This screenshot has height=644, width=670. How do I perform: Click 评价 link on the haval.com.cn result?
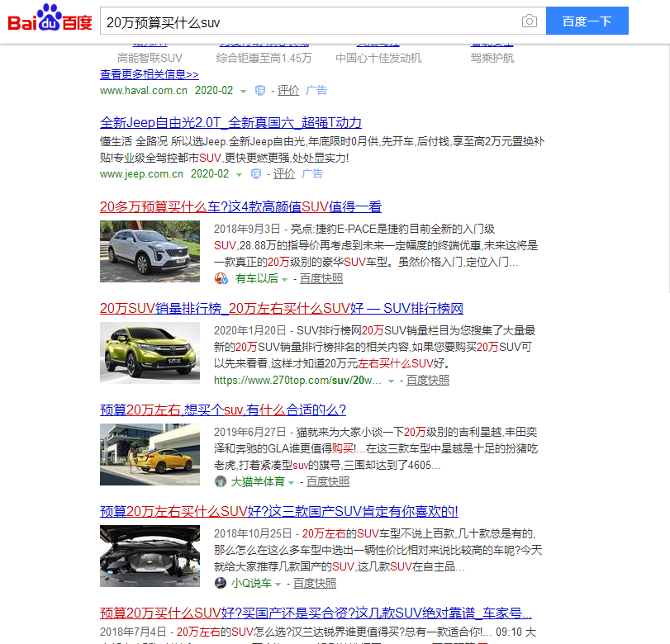288,91
